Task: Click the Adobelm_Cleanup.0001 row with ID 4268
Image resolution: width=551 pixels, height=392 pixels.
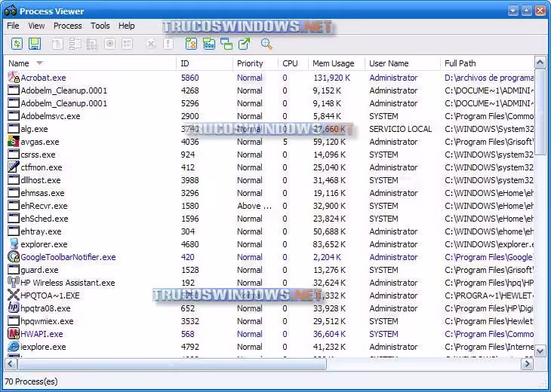Action: (269, 90)
